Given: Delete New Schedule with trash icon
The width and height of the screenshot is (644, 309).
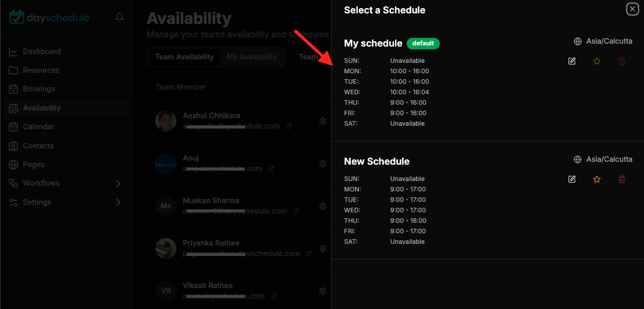Looking at the screenshot, I should pyautogui.click(x=622, y=179).
